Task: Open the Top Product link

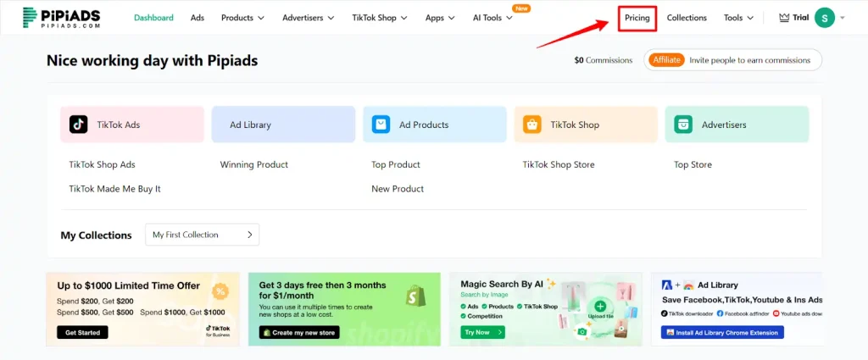Action: (396, 165)
